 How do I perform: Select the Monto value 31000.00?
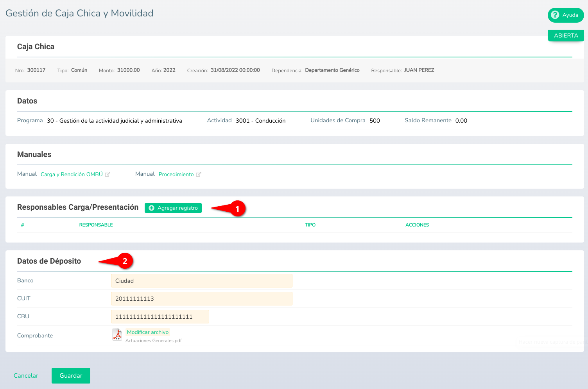(x=129, y=70)
